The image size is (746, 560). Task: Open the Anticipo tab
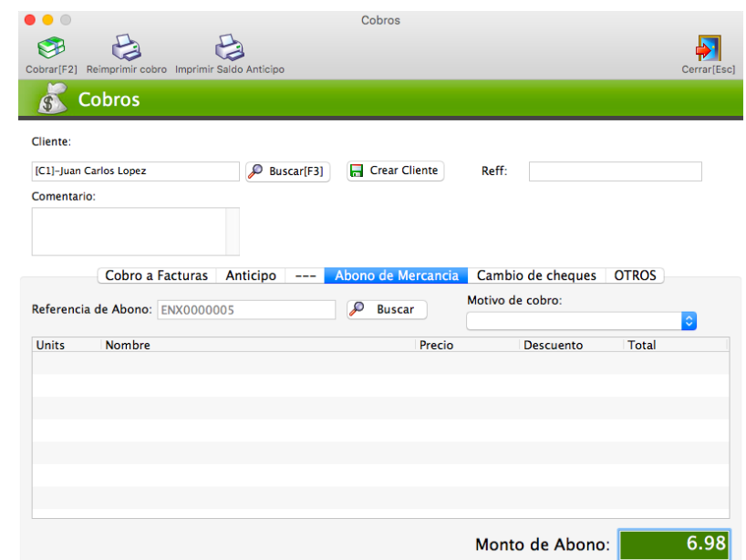pos(251,275)
